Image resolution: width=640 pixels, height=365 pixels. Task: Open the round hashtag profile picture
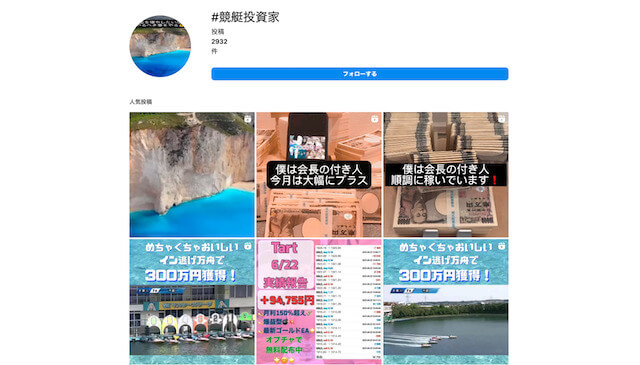pos(160,46)
